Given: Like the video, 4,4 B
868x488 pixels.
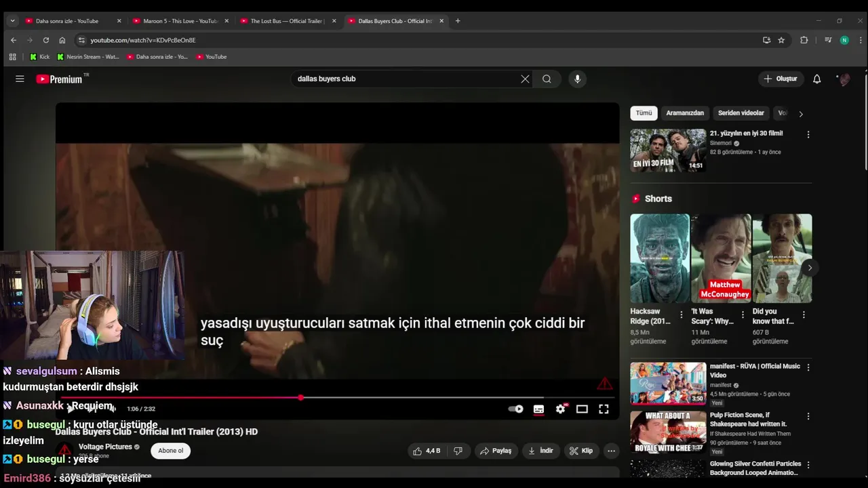Looking at the screenshot, I should point(427,451).
